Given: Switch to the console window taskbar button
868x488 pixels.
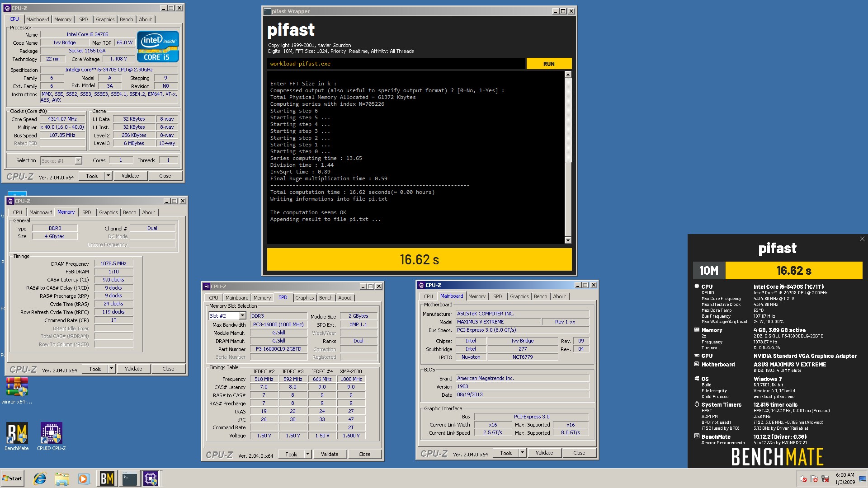Looking at the screenshot, I should (129, 479).
